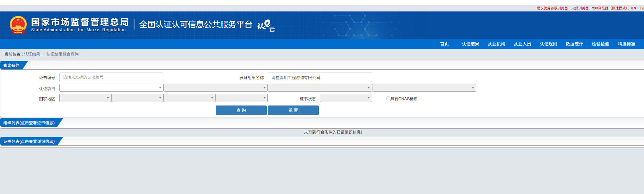Tick the 具有CNAS标识 checkbox
This screenshot has width=644, height=194.
388,99
